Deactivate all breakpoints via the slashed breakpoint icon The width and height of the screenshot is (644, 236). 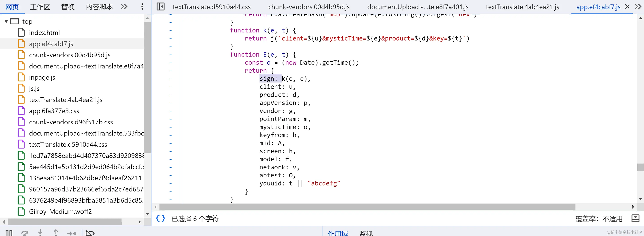[90, 233]
